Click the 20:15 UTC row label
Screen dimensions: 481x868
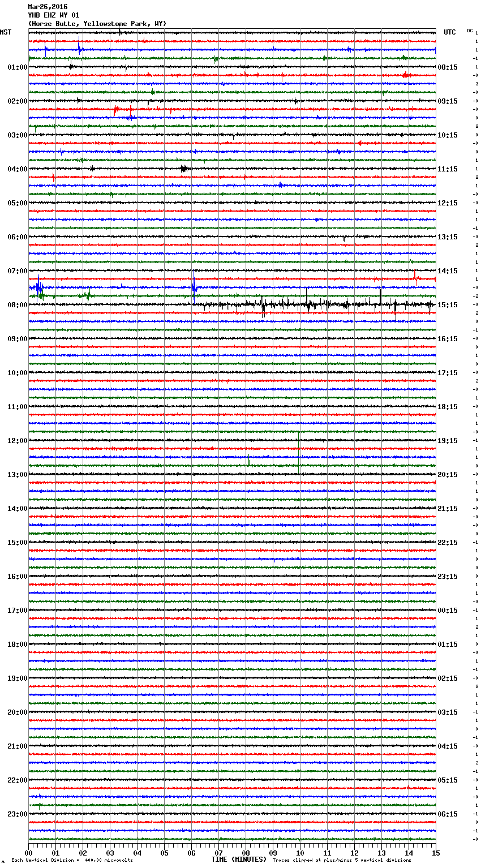pyautogui.click(x=448, y=475)
